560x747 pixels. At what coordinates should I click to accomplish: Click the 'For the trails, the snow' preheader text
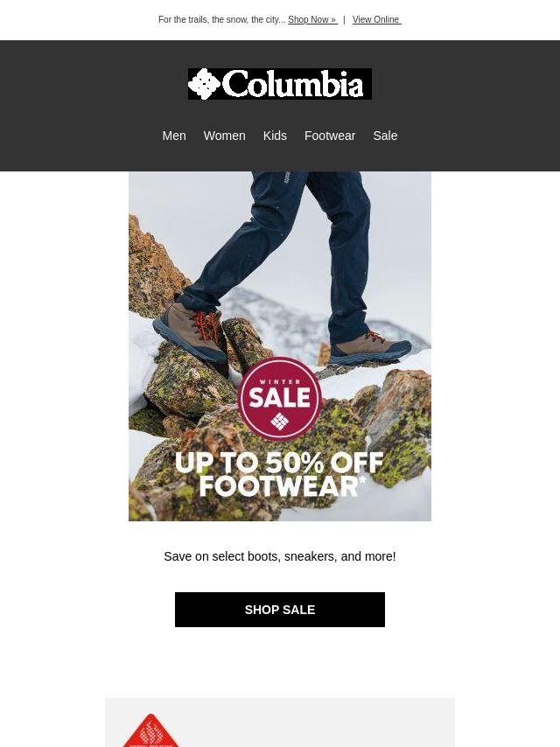coord(221,19)
